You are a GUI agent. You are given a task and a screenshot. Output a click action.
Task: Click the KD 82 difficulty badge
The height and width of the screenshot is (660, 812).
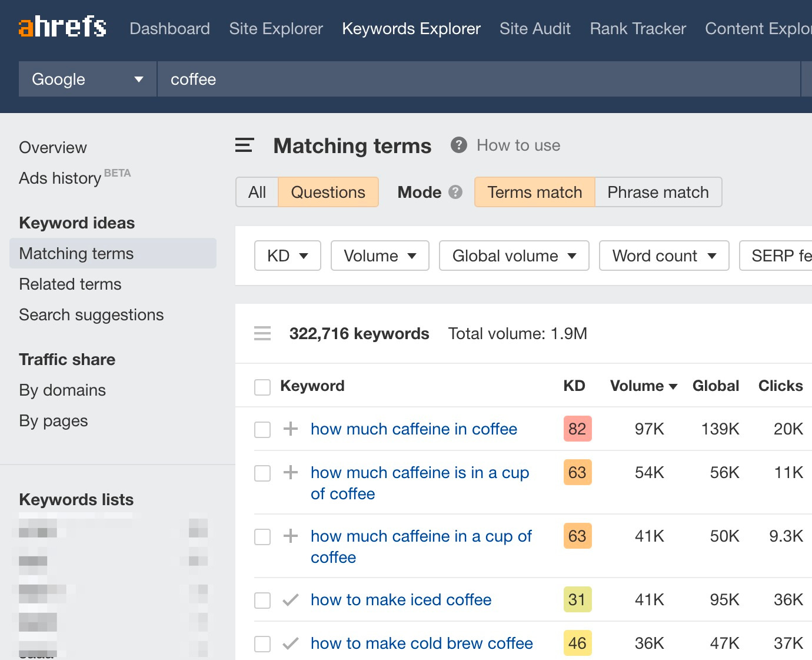click(x=577, y=429)
